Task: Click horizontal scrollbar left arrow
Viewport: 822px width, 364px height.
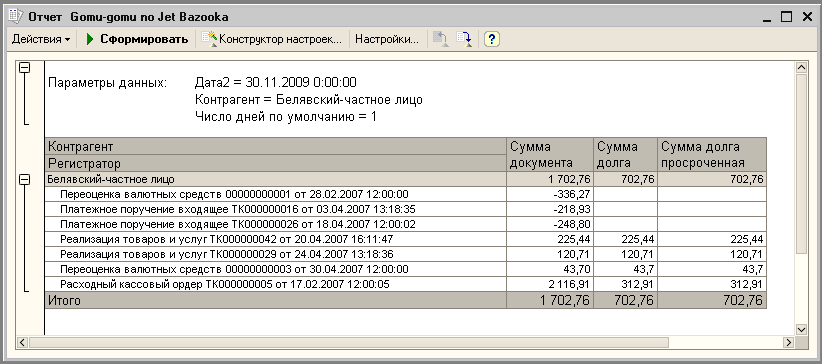Action: [23, 342]
